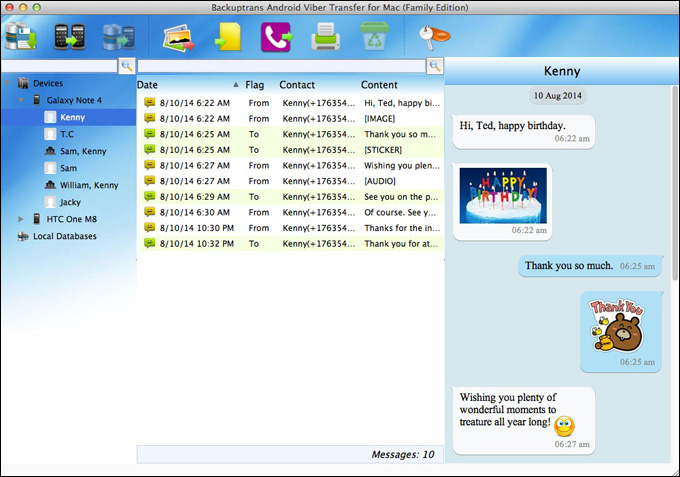Select the Kenny contact in sidebar
The image size is (680, 477).
(68, 117)
